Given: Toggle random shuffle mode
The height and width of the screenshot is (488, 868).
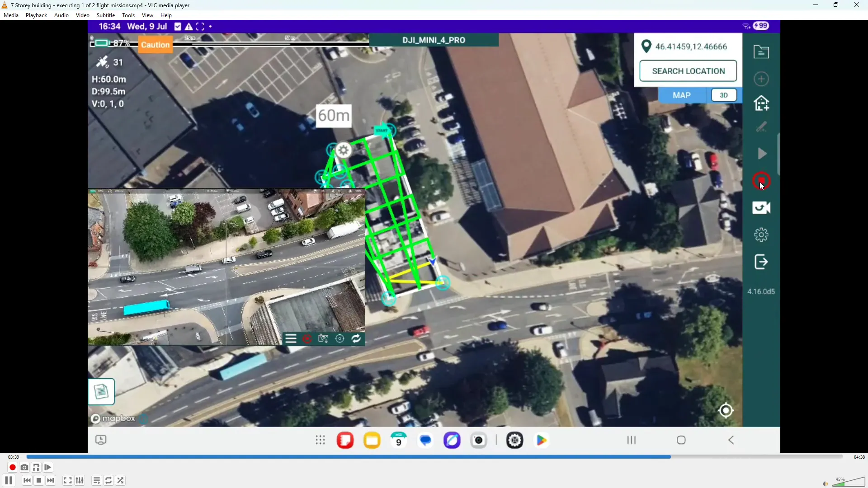Looking at the screenshot, I should [x=120, y=481].
